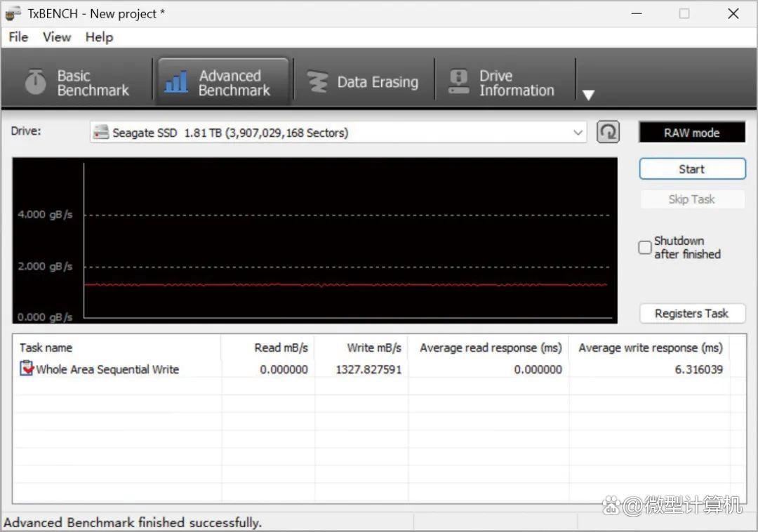Open the Seagate SSD drive combo box
Image resolution: width=758 pixels, height=532 pixels.
point(337,132)
